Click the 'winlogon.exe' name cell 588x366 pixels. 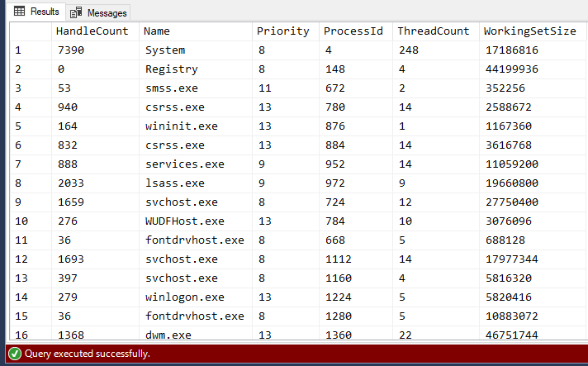[x=196, y=297]
